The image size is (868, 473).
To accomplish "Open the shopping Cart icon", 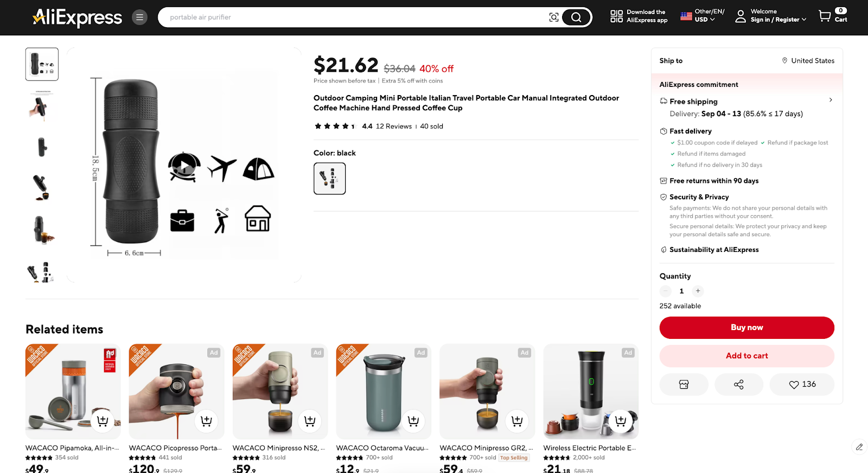I will point(825,16).
